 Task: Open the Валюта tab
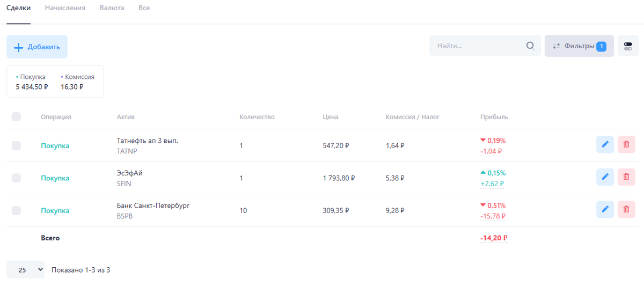112,8
